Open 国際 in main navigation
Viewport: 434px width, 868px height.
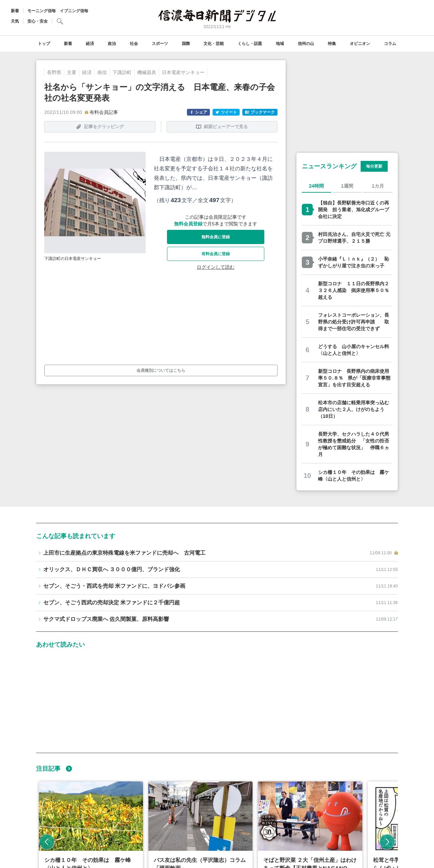pos(186,44)
